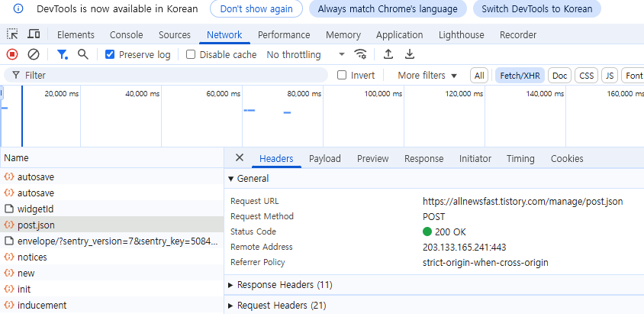The width and height of the screenshot is (644, 314).
Task: Select the post.json request row
Action: point(111,225)
